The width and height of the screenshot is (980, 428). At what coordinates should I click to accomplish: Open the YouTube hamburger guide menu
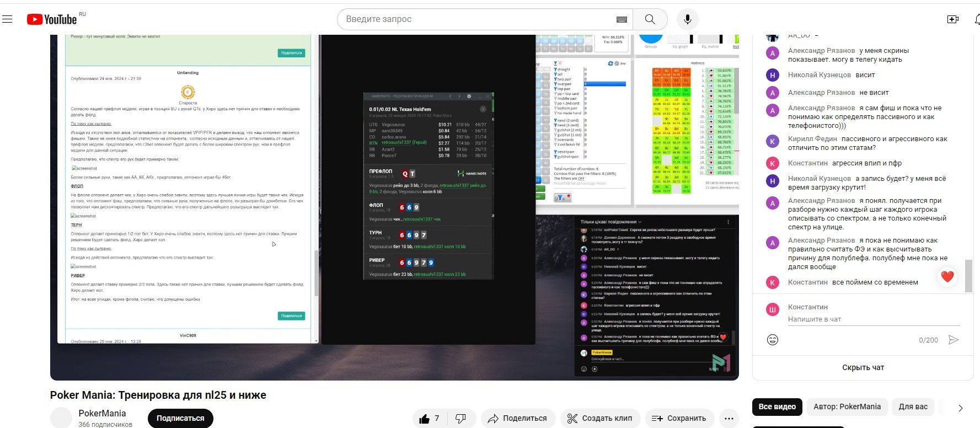(x=7, y=19)
